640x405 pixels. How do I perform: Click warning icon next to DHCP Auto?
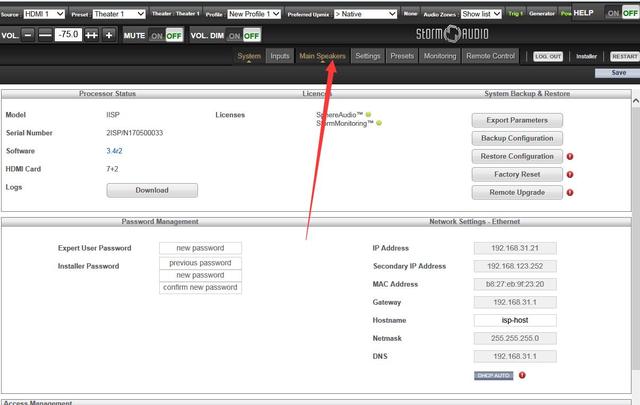(522, 375)
